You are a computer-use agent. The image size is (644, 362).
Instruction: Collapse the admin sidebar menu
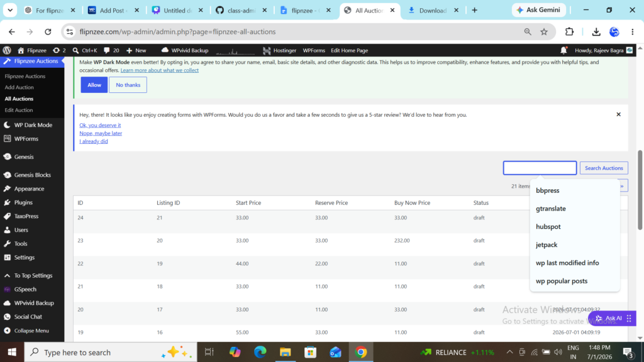pos(32,331)
